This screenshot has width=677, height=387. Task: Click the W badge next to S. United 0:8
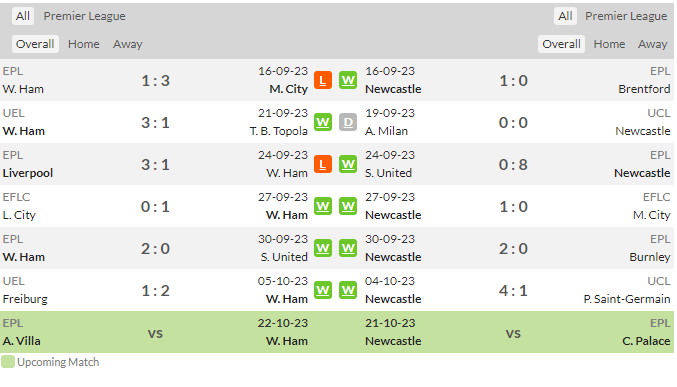coord(348,164)
